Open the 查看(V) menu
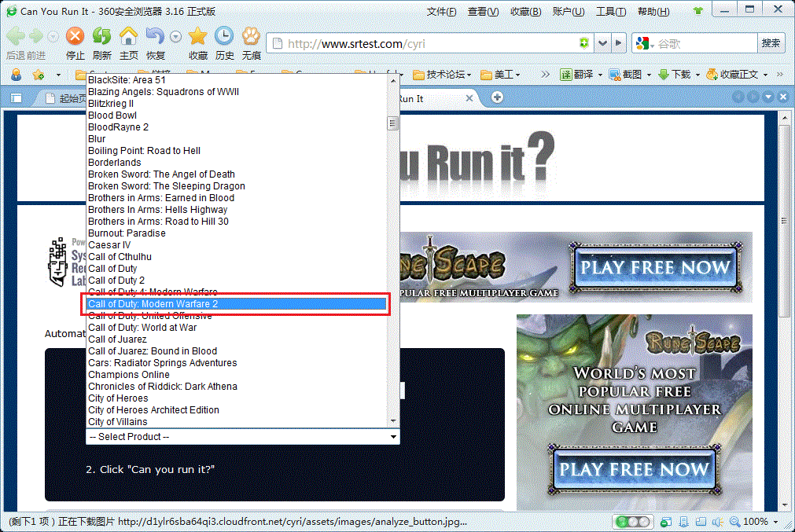 pyautogui.click(x=483, y=11)
